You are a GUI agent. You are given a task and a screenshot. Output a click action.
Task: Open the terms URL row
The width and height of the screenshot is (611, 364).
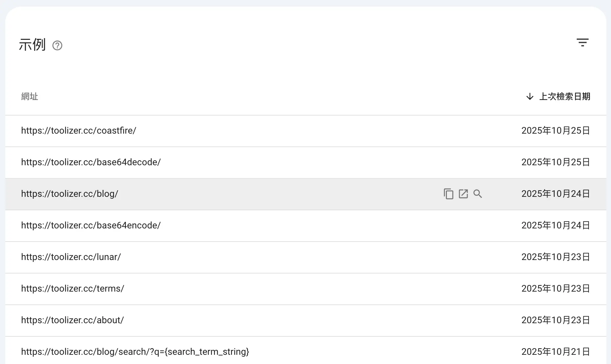(73, 289)
